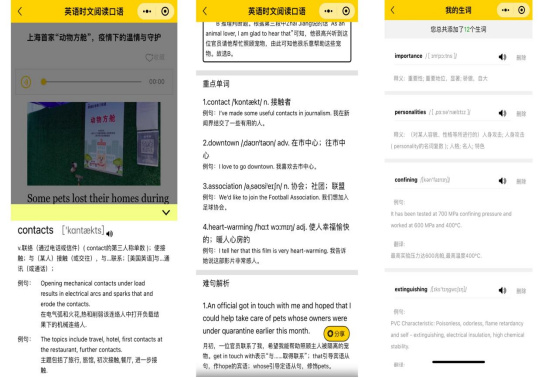Open the animal shelter article image
Screen dimensions: 553x378
tap(94, 144)
